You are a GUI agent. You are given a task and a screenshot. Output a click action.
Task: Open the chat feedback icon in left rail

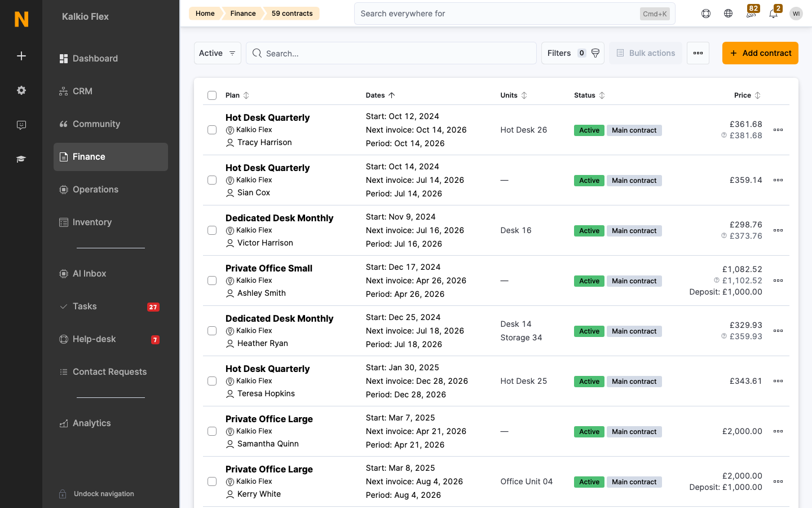click(x=21, y=125)
